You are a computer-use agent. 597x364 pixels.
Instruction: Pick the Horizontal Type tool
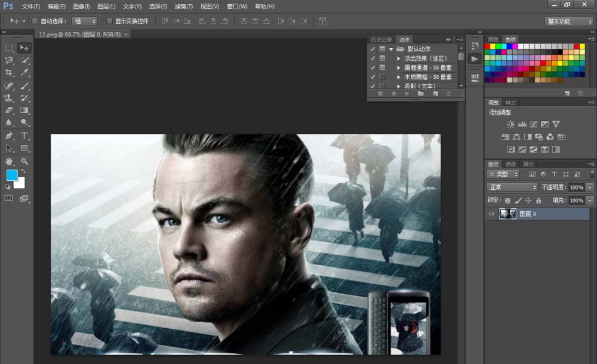24,136
